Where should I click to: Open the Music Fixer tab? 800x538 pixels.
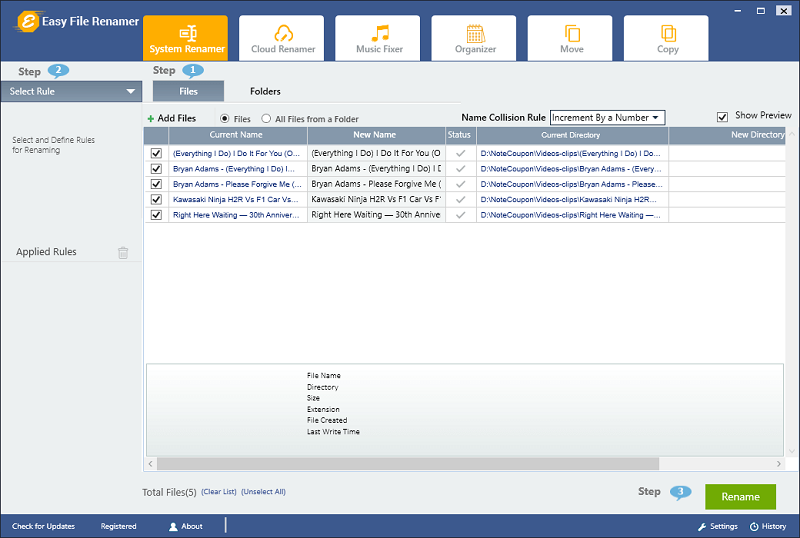click(378, 38)
